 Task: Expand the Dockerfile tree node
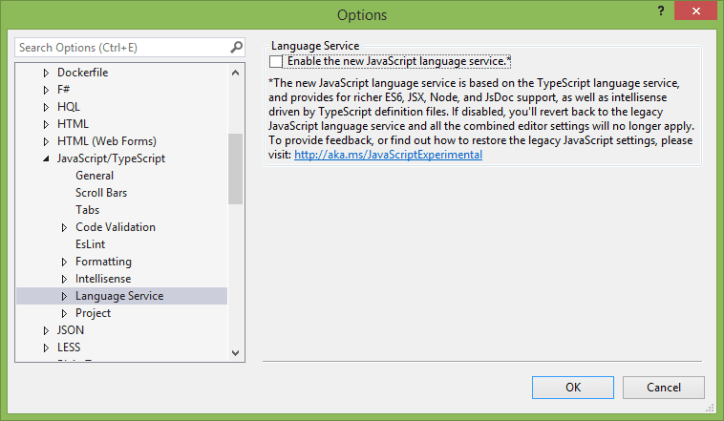[x=45, y=73]
